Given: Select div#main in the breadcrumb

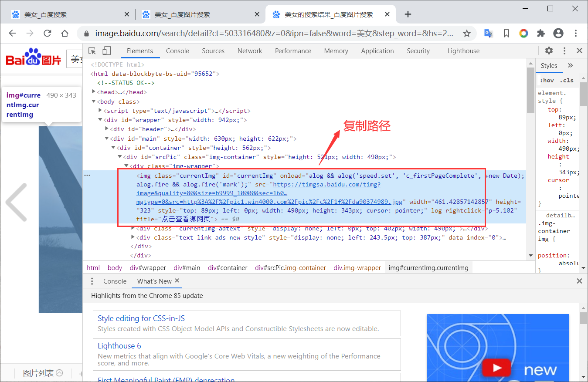Looking at the screenshot, I should coord(187,268).
